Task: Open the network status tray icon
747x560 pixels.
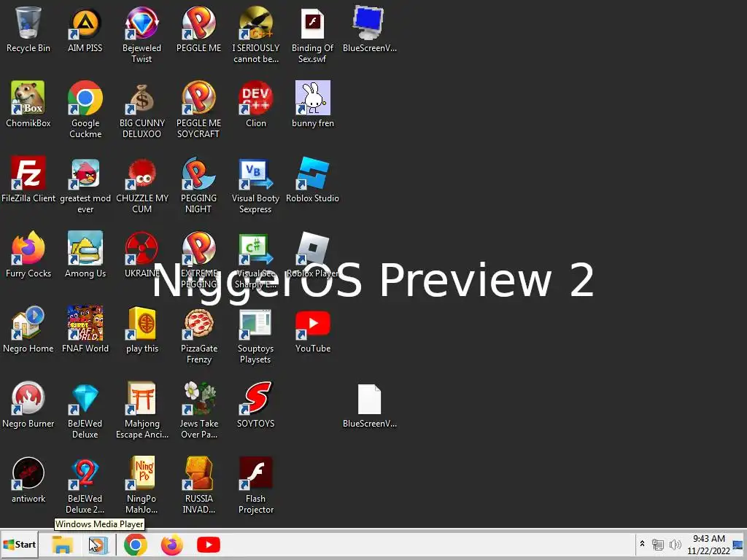Action: click(658, 544)
